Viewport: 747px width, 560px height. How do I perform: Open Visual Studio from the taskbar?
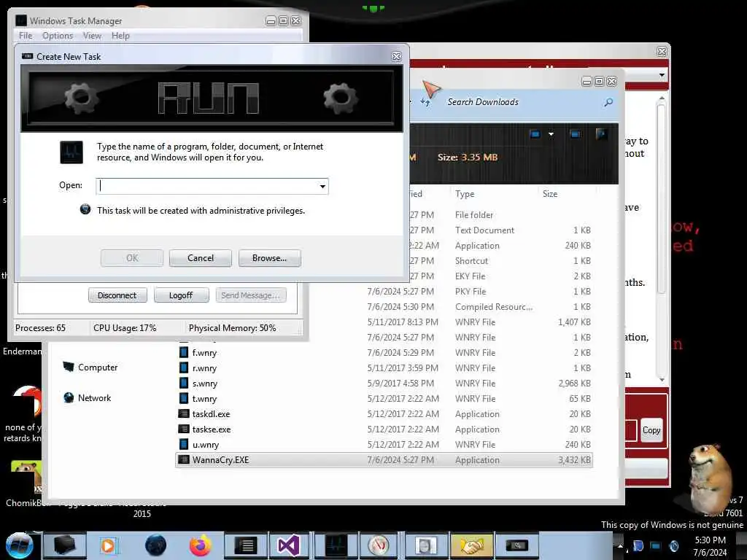point(289,545)
